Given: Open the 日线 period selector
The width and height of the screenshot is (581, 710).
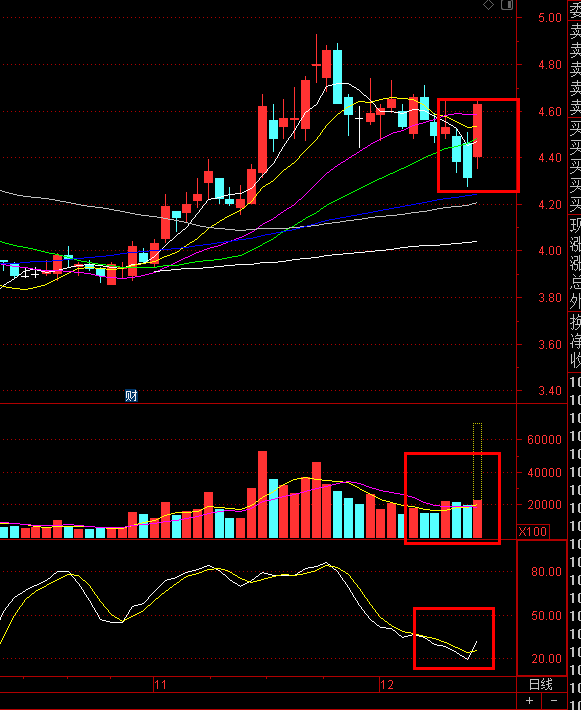Looking at the screenshot, I should [541, 684].
